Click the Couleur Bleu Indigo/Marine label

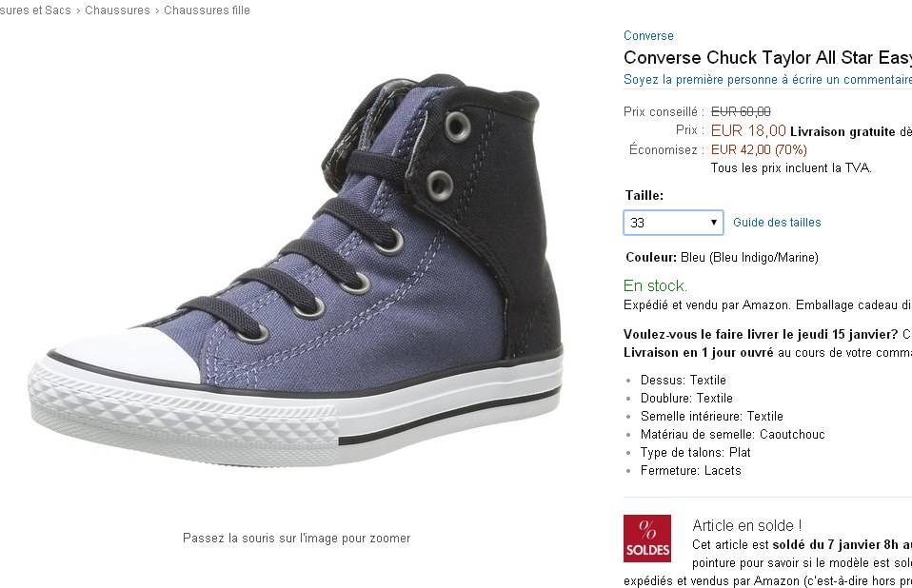click(x=722, y=258)
